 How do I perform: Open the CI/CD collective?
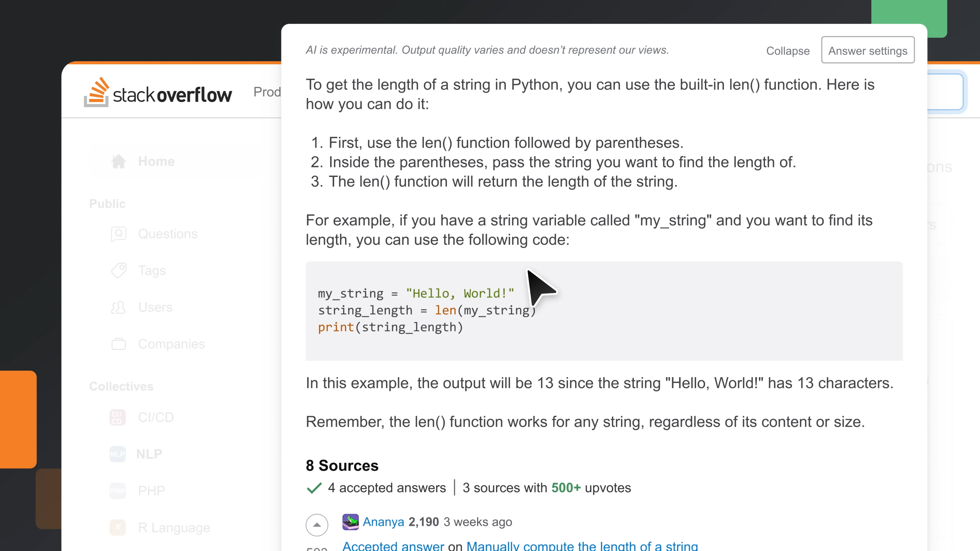coord(156,417)
